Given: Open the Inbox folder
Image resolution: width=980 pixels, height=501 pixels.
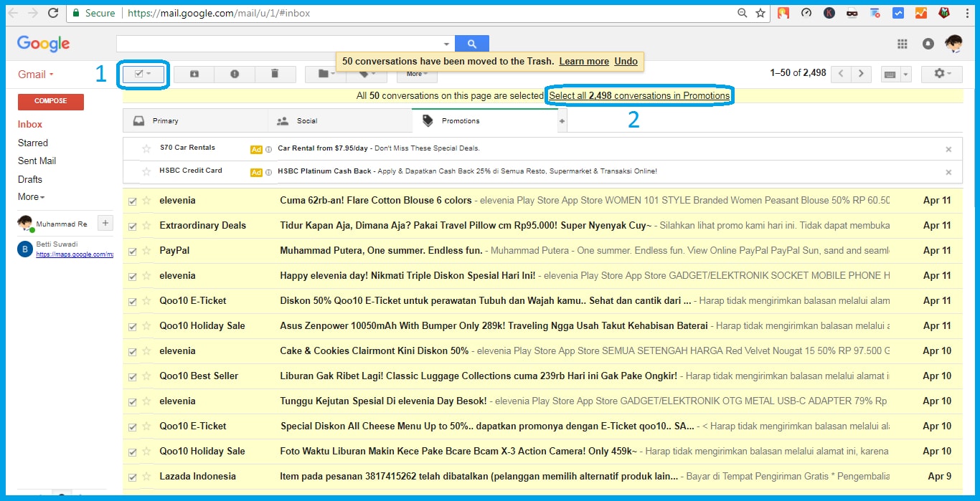Looking at the screenshot, I should pos(30,124).
